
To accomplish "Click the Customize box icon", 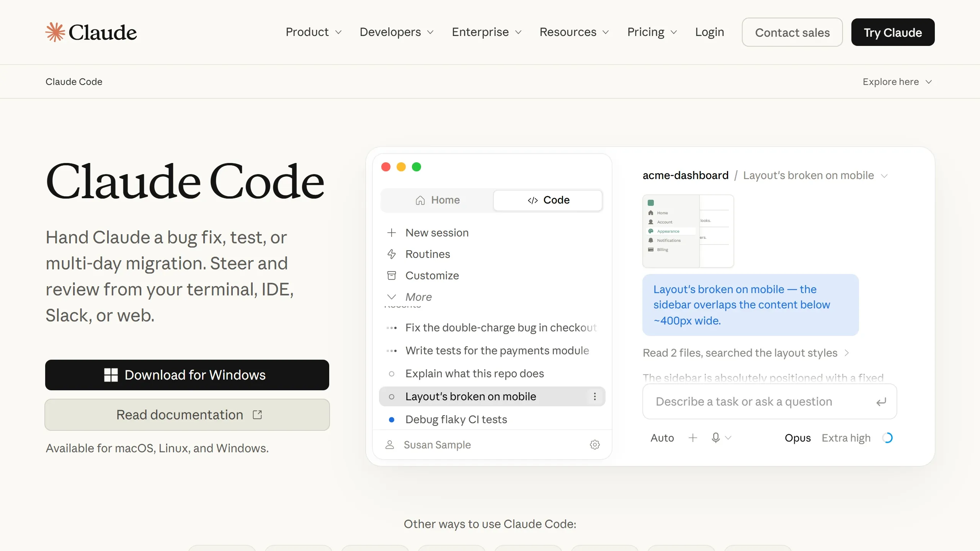I will click(x=391, y=275).
